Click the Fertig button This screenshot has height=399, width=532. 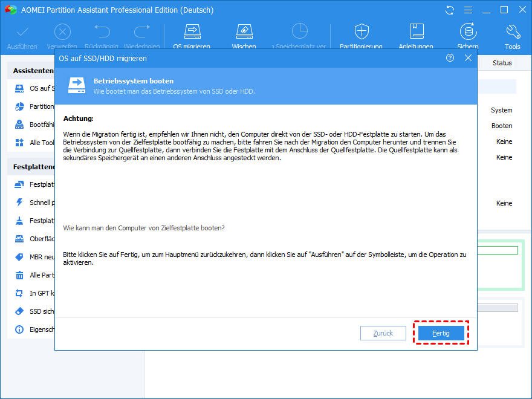pyautogui.click(x=441, y=333)
